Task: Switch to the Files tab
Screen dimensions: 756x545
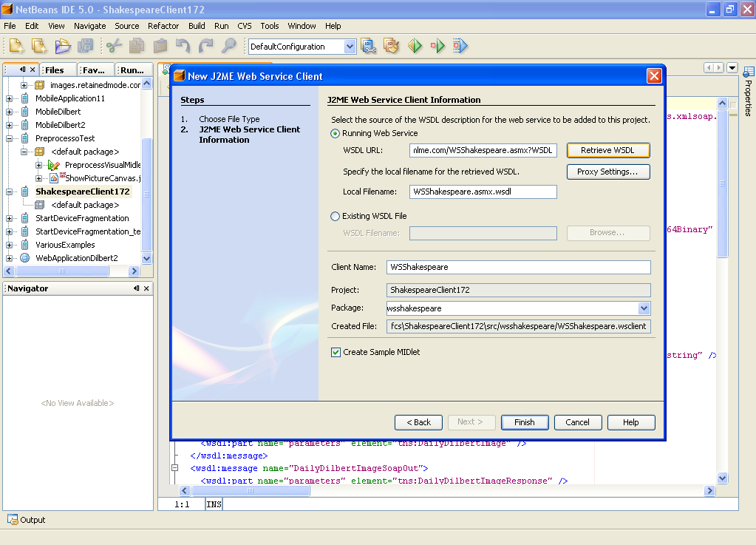Action: pyautogui.click(x=58, y=70)
